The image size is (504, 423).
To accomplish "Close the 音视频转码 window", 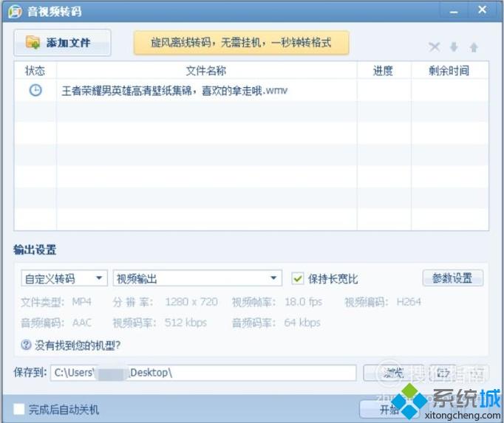I will pyautogui.click(x=482, y=10).
